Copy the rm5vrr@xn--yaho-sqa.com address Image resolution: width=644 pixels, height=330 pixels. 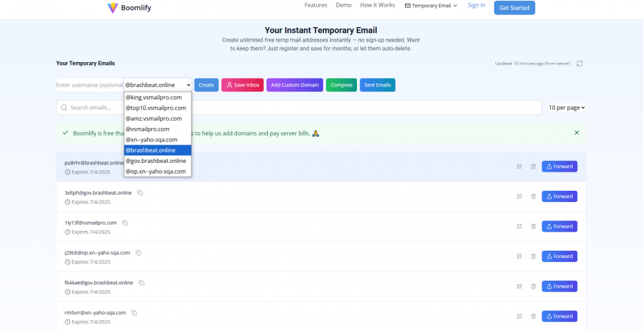(x=134, y=313)
